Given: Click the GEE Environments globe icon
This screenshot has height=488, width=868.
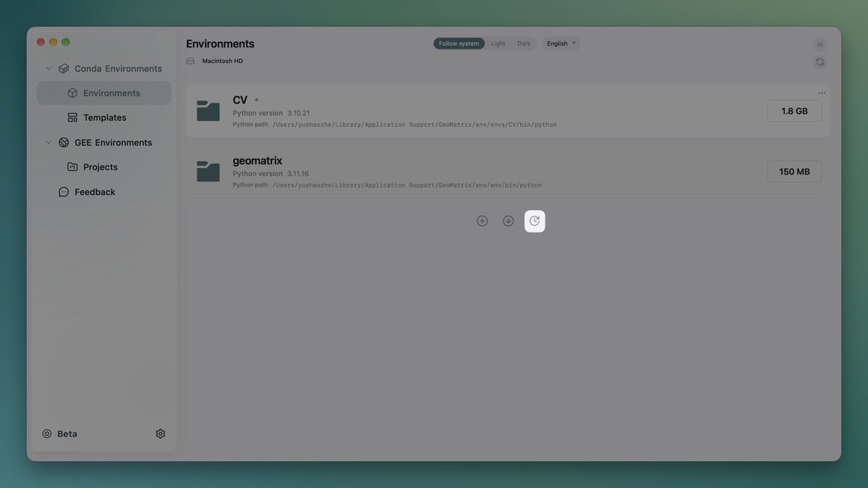Looking at the screenshot, I should (x=64, y=143).
